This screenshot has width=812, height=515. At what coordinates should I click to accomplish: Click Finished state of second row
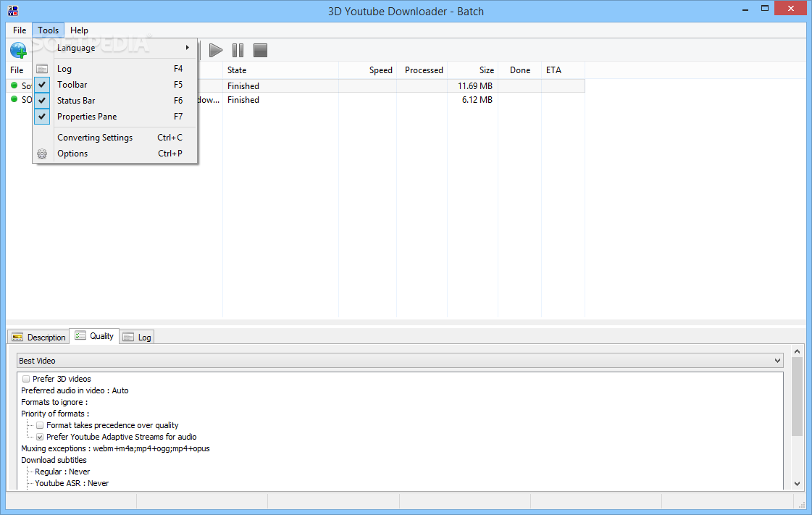(243, 100)
